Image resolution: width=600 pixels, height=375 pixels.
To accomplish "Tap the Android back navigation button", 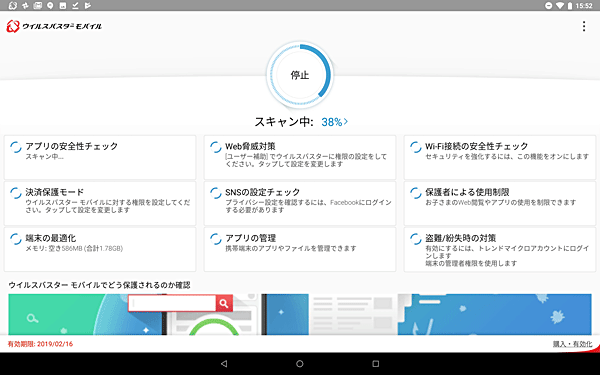I will coord(224,364).
